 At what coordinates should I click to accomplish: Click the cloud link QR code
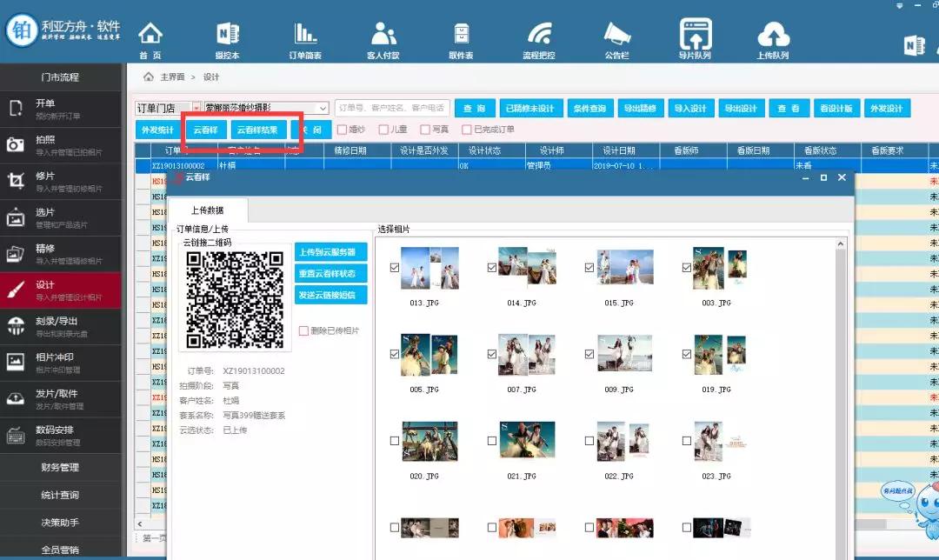point(234,299)
